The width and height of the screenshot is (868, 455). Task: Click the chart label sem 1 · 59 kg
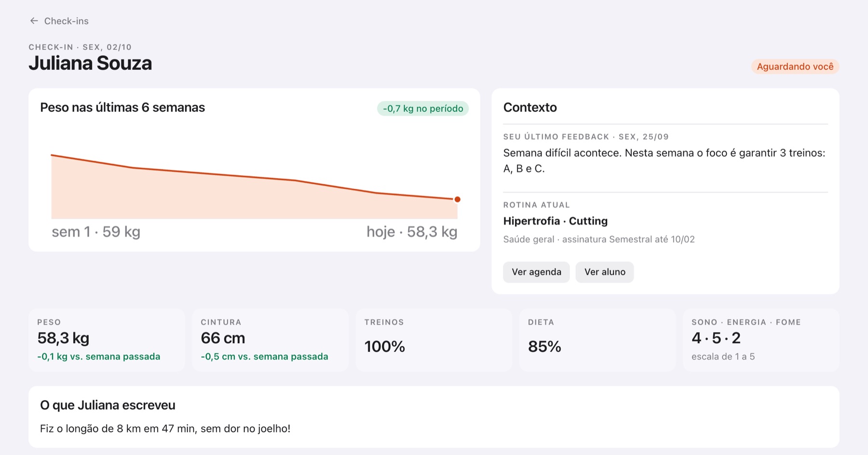pyautogui.click(x=96, y=232)
